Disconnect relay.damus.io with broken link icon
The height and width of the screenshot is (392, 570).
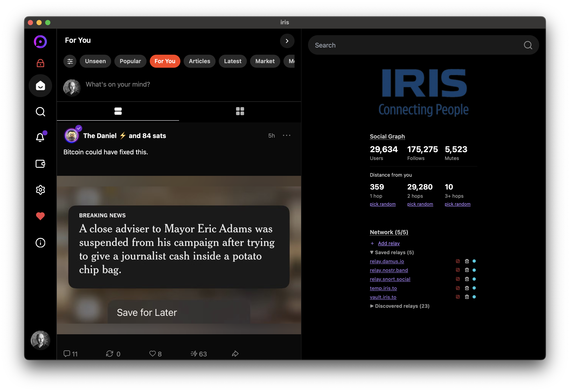pyautogui.click(x=458, y=261)
